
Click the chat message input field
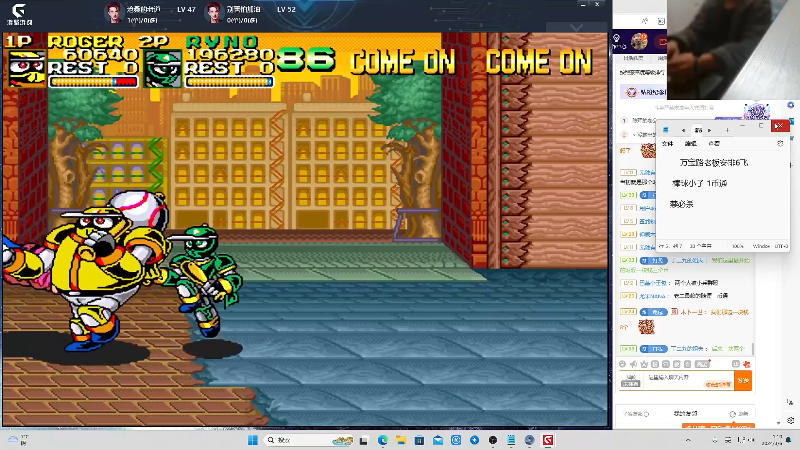click(x=688, y=380)
